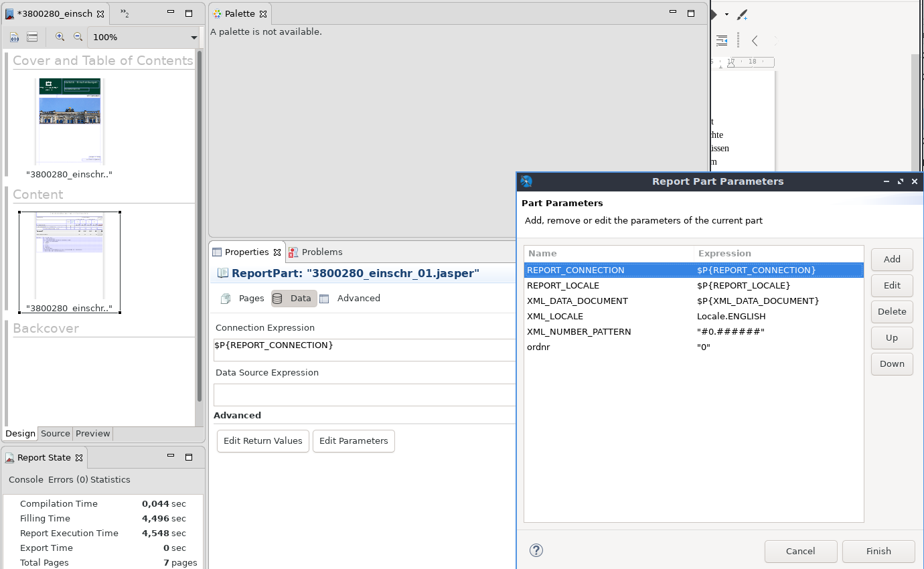Minimize the Palette panel

pyautogui.click(x=673, y=13)
